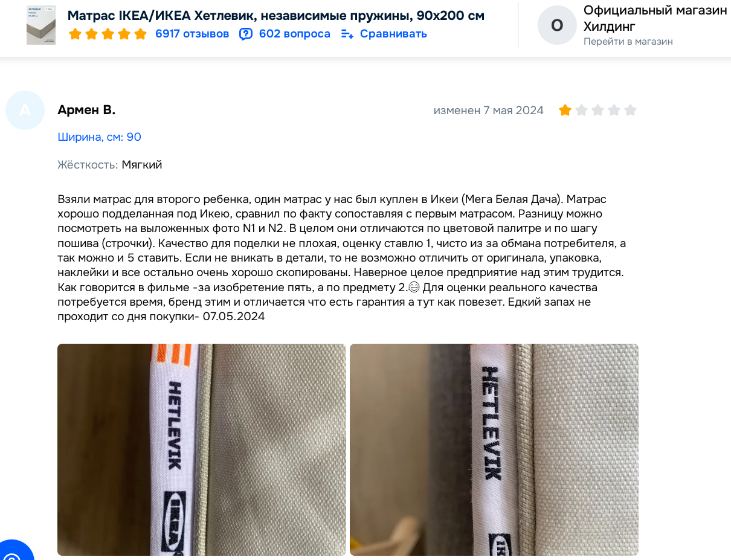Click the five-star product rating in header

tap(108, 34)
